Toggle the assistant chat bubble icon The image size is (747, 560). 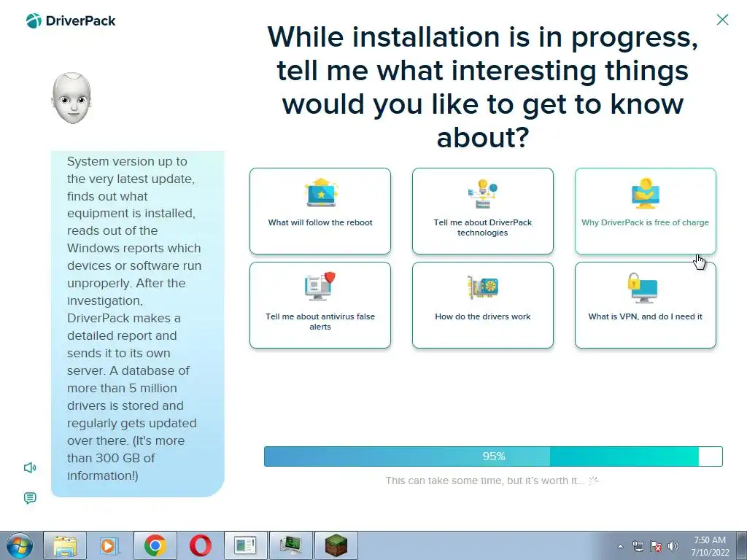point(30,498)
